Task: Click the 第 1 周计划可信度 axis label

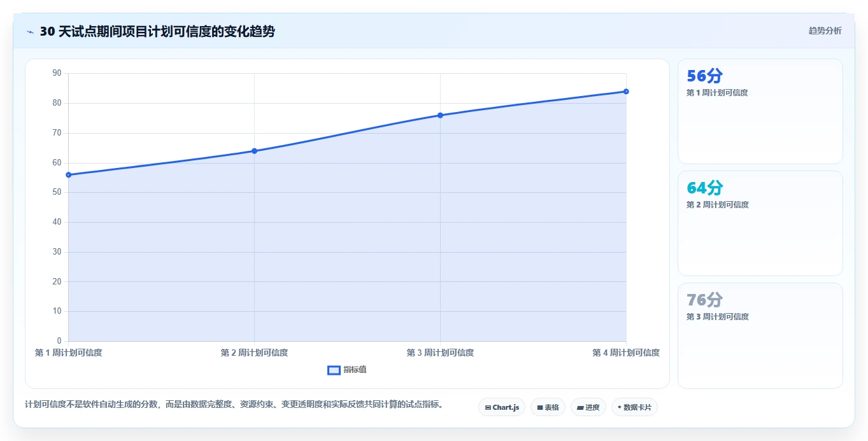Action: click(68, 353)
